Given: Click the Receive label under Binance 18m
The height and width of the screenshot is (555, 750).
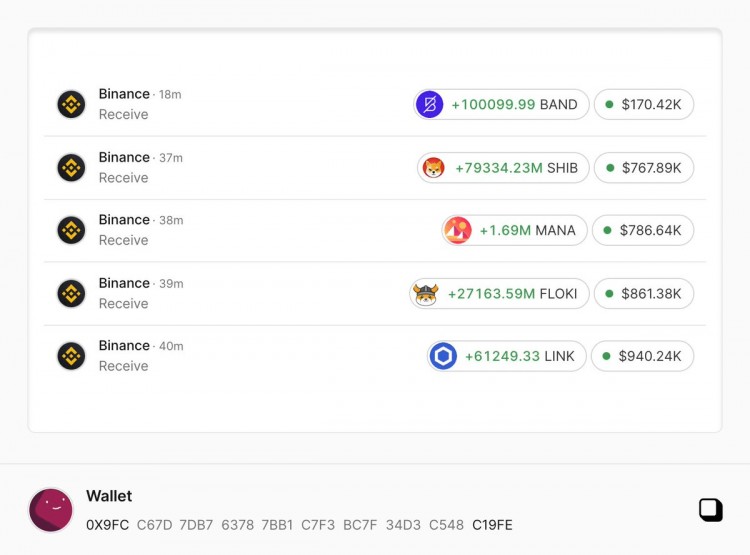Looking at the screenshot, I should click(123, 114).
